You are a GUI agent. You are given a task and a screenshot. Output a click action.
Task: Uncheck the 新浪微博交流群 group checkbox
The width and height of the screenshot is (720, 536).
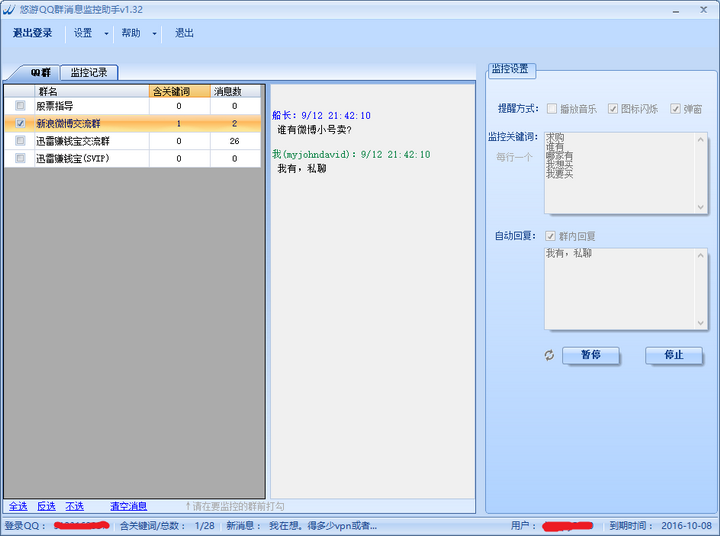point(20,123)
